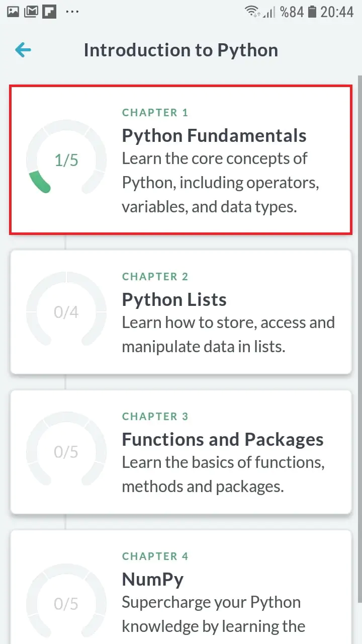
Task: Tap the three-dots notification overflow icon
Action: point(72,12)
